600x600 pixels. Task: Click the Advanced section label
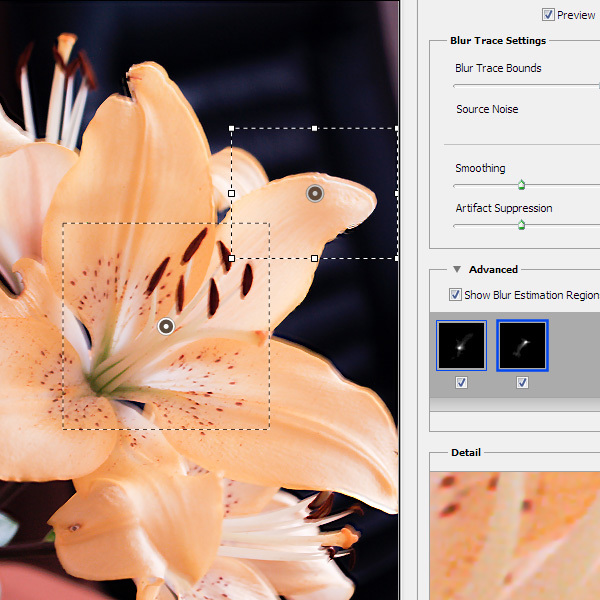point(493,269)
